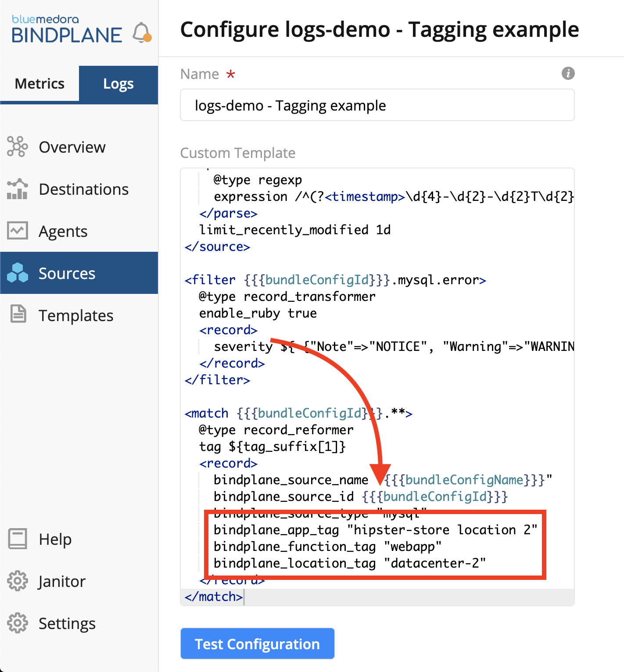Click the bindplane_source_name line
The width and height of the screenshot is (624, 672).
pos(383,480)
